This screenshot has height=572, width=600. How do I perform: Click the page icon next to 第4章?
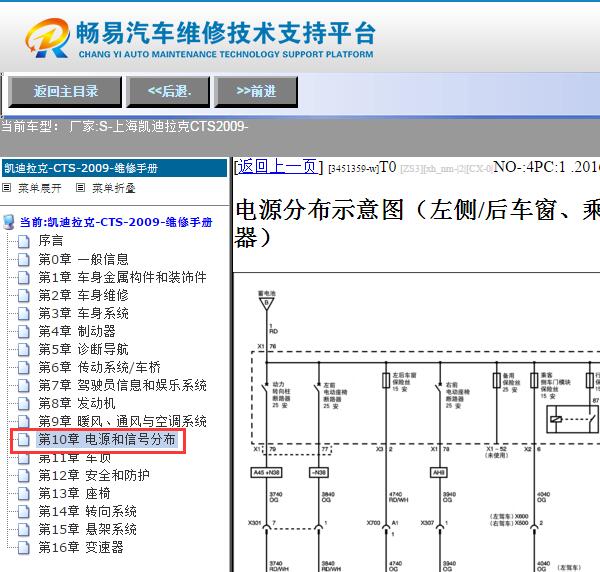click(x=24, y=331)
